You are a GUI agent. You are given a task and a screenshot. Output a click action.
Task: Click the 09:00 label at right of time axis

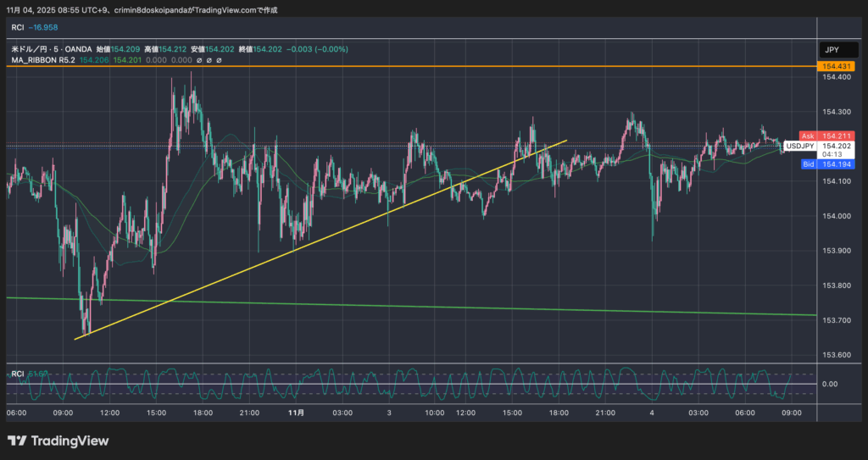point(790,412)
